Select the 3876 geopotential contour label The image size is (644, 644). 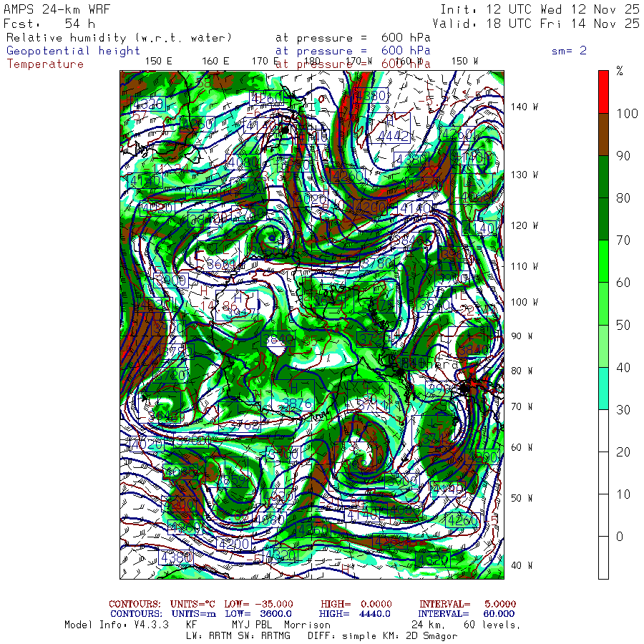[x=297, y=404]
